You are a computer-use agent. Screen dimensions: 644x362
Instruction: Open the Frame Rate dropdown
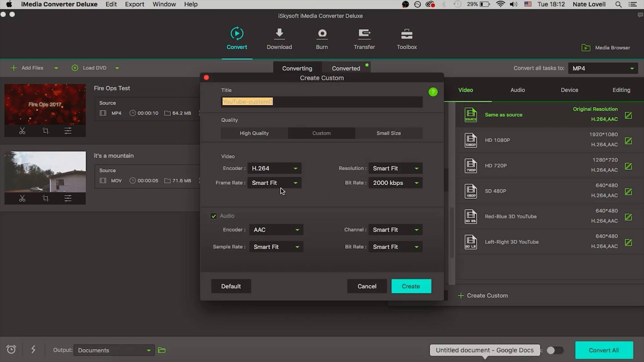click(x=274, y=183)
